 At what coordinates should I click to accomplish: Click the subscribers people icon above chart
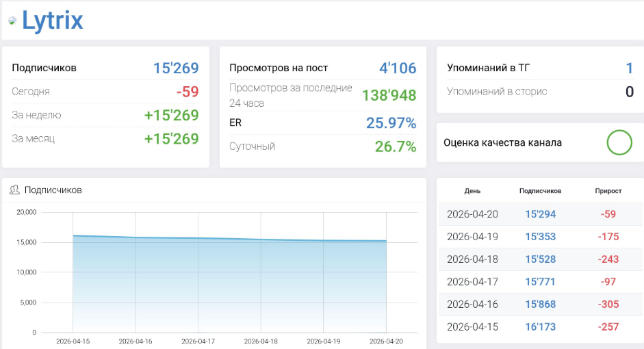tap(14, 190)
